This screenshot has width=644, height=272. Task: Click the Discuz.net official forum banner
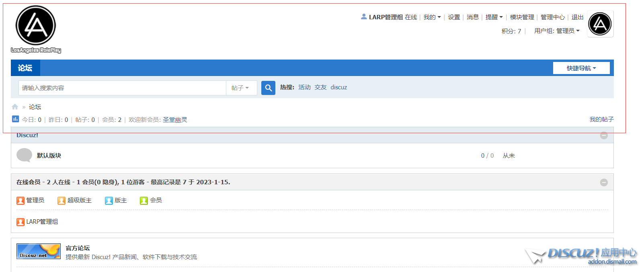[39, 251]
